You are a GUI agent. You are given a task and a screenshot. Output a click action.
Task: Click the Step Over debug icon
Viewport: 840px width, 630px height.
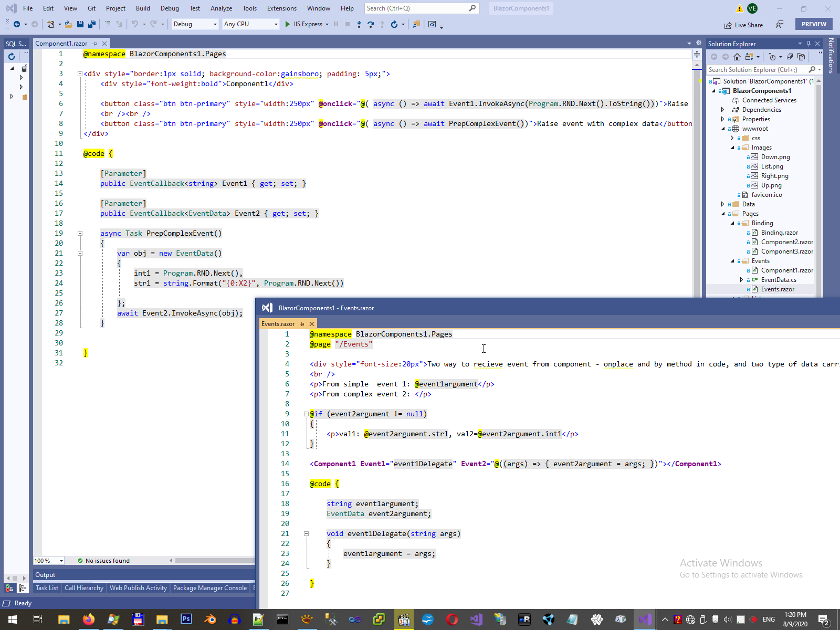click(371, 24)
